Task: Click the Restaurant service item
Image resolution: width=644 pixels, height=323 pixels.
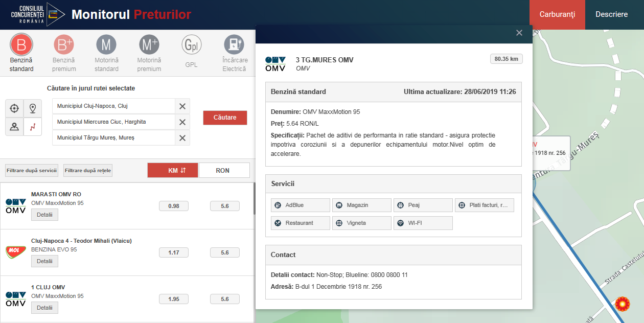Action: [x=301, y=223]
